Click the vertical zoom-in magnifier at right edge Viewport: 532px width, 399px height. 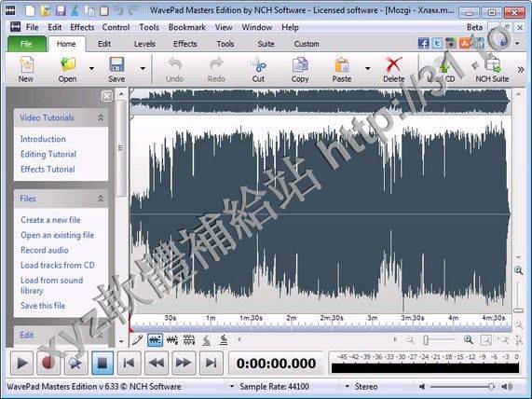518,270
